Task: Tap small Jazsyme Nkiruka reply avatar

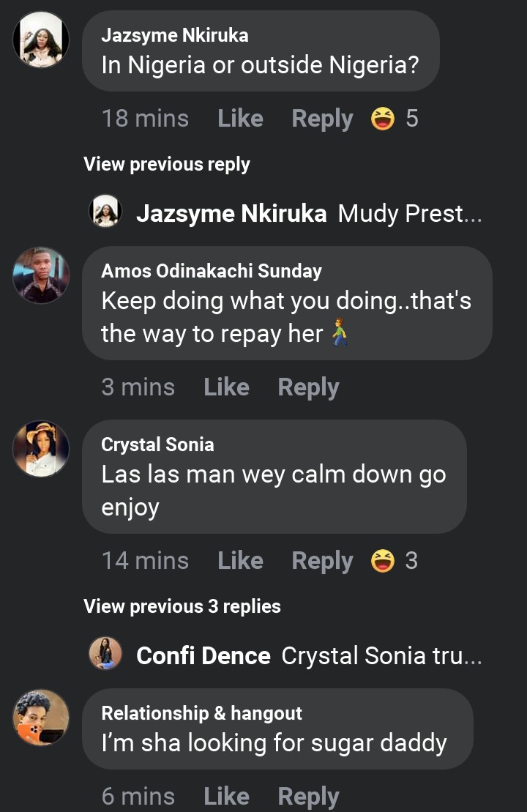Action: [x=105, y=212]
